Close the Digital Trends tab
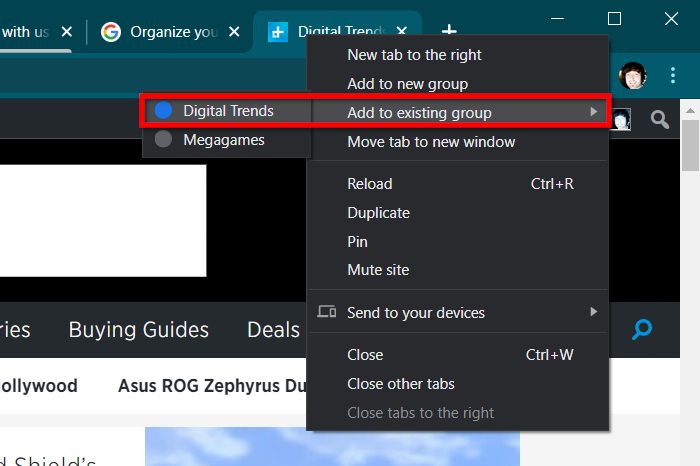The height and width of the screenshot is (466, 700). [x=402, y=30]
